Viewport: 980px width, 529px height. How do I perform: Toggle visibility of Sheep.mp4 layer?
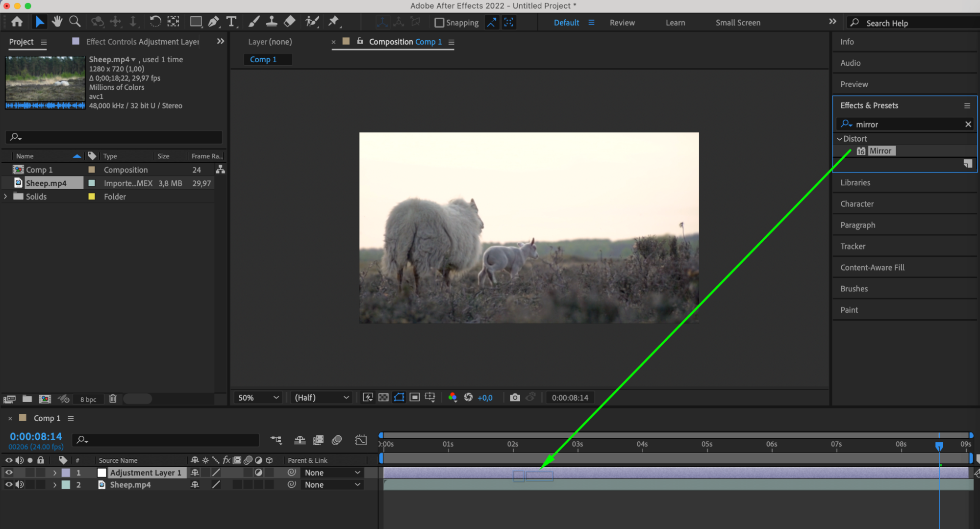[9, 485]
